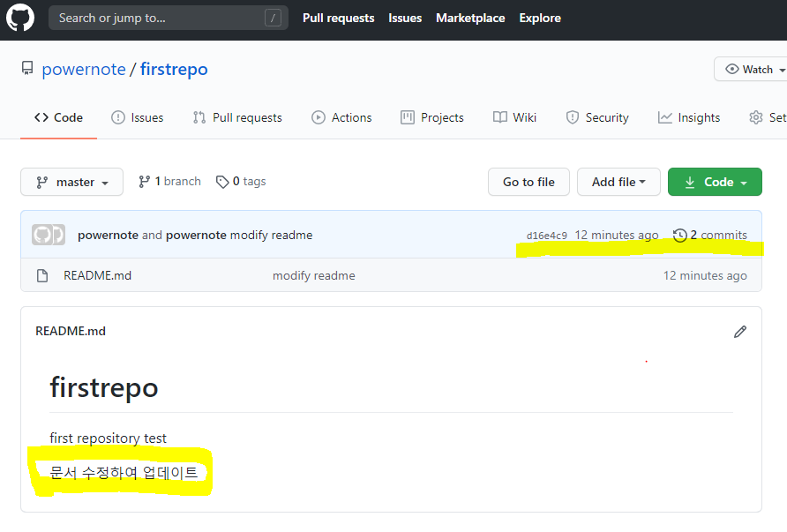Switch to the Wiki tab

pos(514,117)
